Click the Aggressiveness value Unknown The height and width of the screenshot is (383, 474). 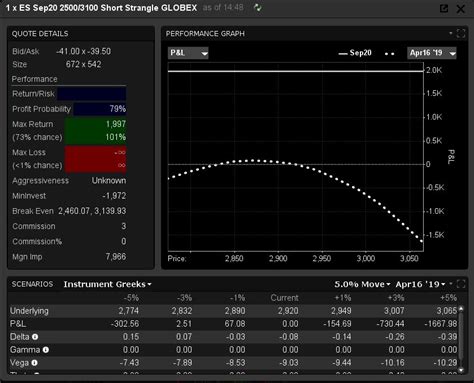coord(109,181)
